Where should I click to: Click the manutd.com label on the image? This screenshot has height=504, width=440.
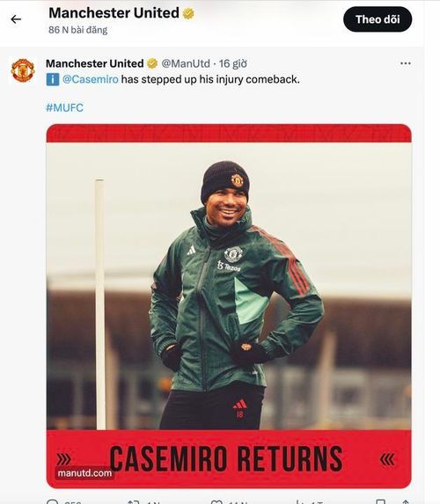84,473
